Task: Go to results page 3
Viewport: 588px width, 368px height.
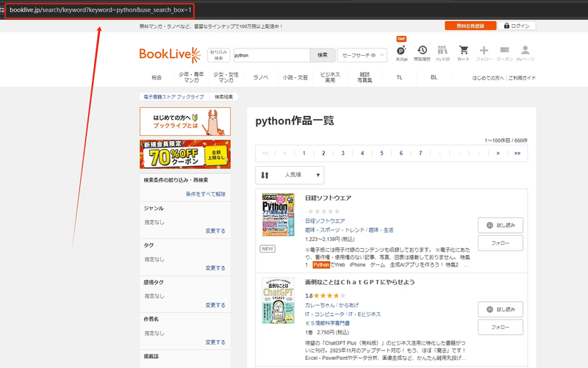Action: [x=343, y=154]
